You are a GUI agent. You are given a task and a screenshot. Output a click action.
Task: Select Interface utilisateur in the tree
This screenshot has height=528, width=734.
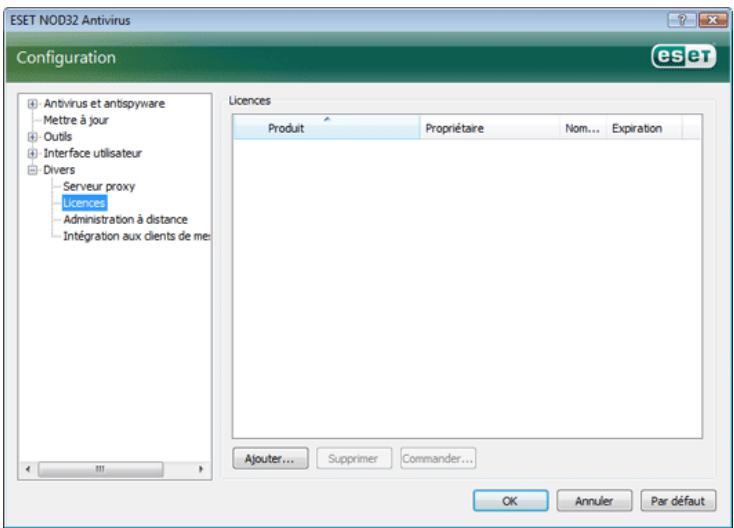pos(92,153)
